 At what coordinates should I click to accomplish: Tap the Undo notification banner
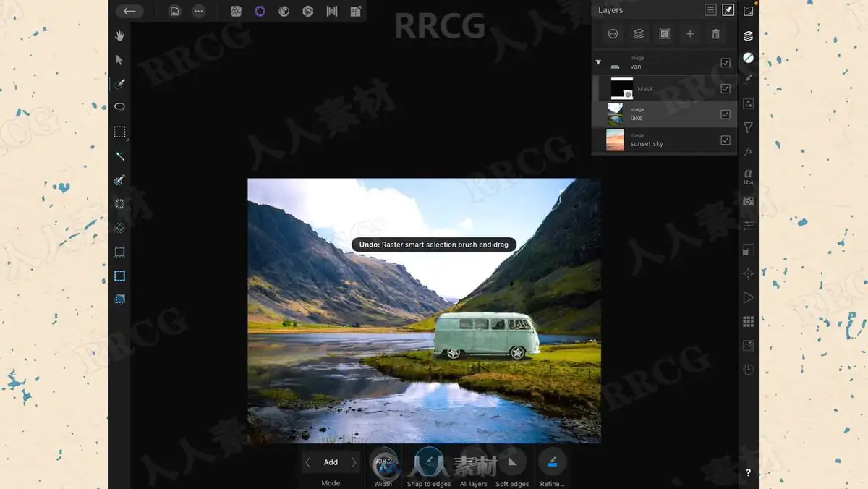click(x=434, y=244)
